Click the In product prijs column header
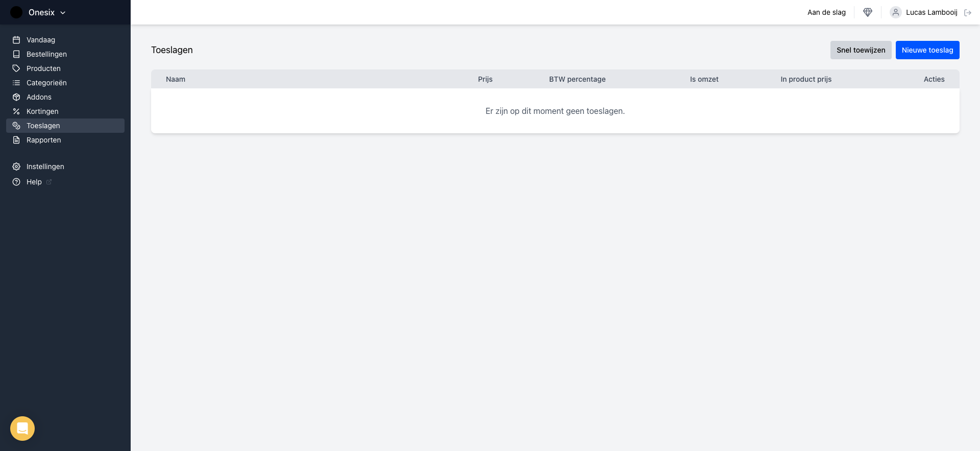980x451 pixels. [806, 79]
